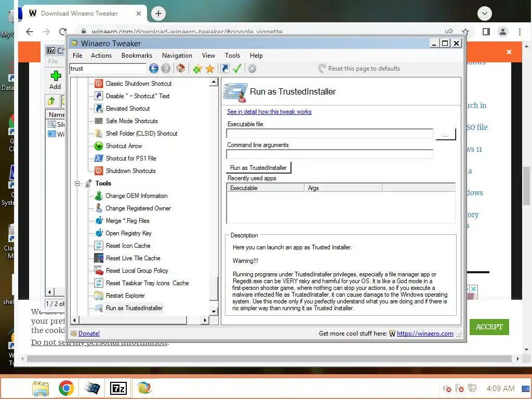Click the browse '...' button for executable
This screenshot has height=399, width=532.
click(x=445, y=135)
